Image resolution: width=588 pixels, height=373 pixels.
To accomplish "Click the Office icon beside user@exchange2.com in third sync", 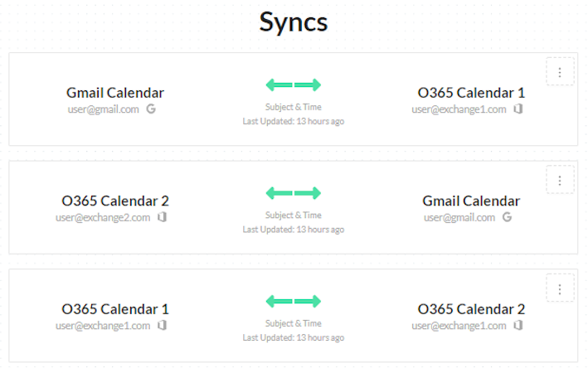I will click(518, 326).
